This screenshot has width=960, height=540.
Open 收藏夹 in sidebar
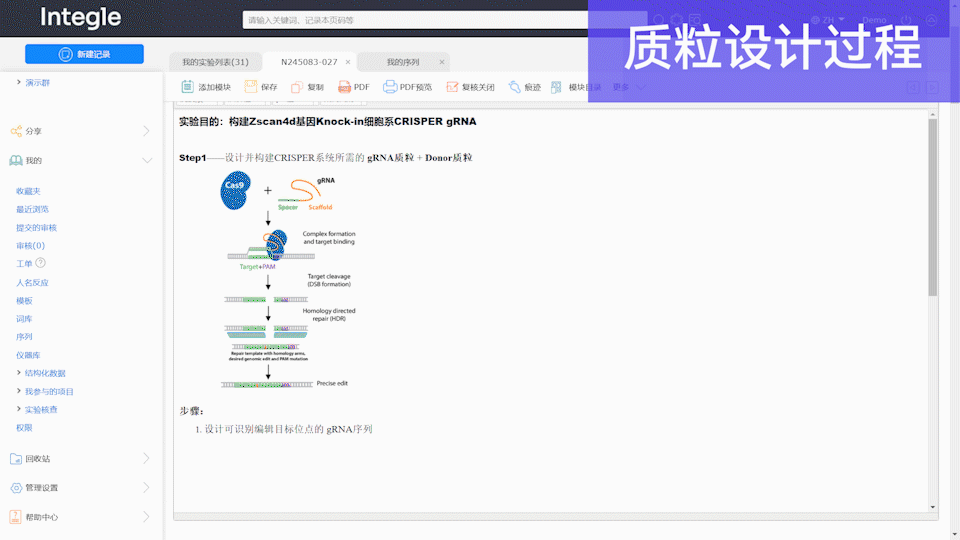click(x=28, y=191)
